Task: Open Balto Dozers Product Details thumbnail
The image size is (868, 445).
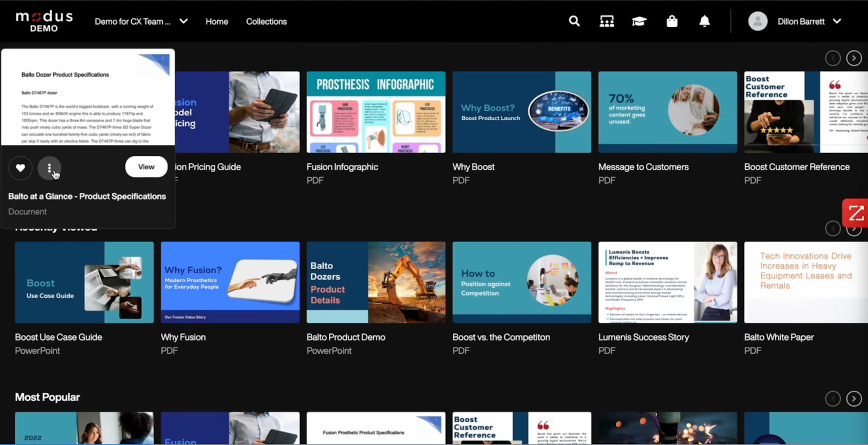Action: click(376, 282)
